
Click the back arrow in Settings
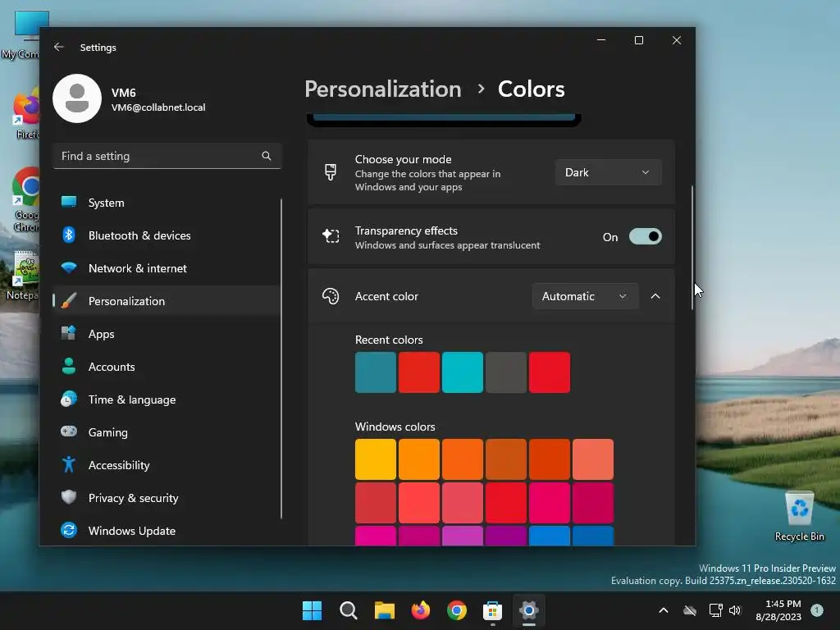pyautogui.click(x=59, y=47)
